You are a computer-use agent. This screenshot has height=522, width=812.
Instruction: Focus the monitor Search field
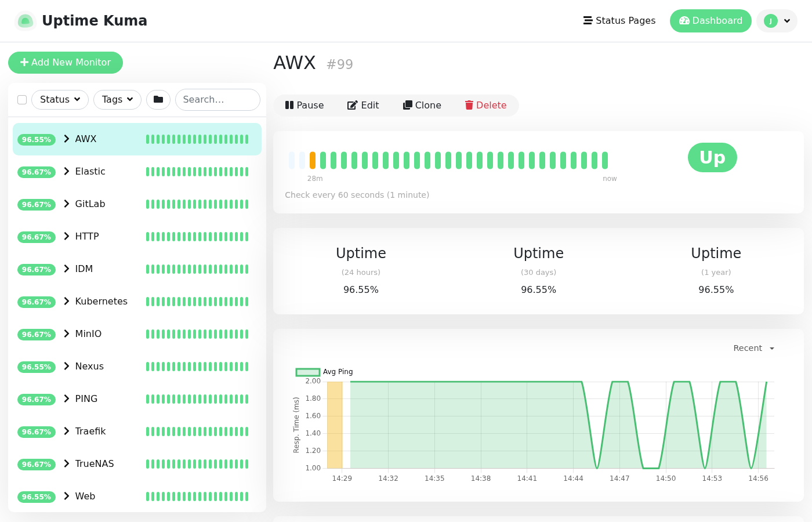click(217, 100)
